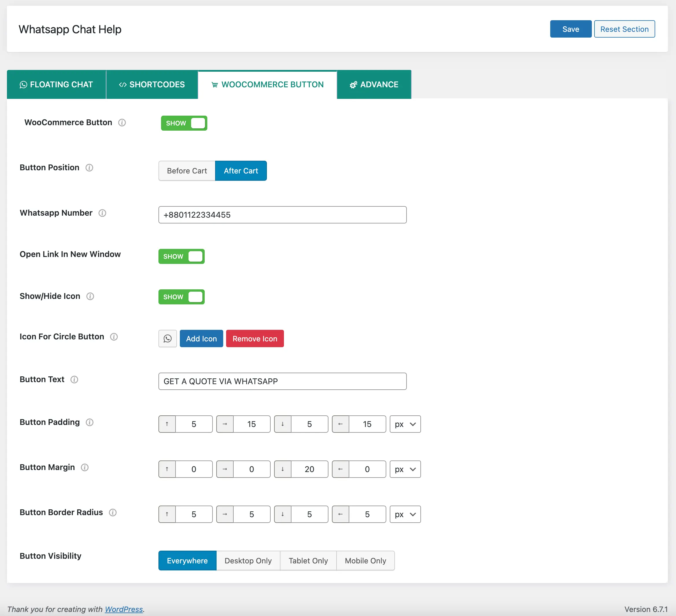This screenshot has width=676, height=616.
Task: Click the Button Text input field
Action: (282, 381)
